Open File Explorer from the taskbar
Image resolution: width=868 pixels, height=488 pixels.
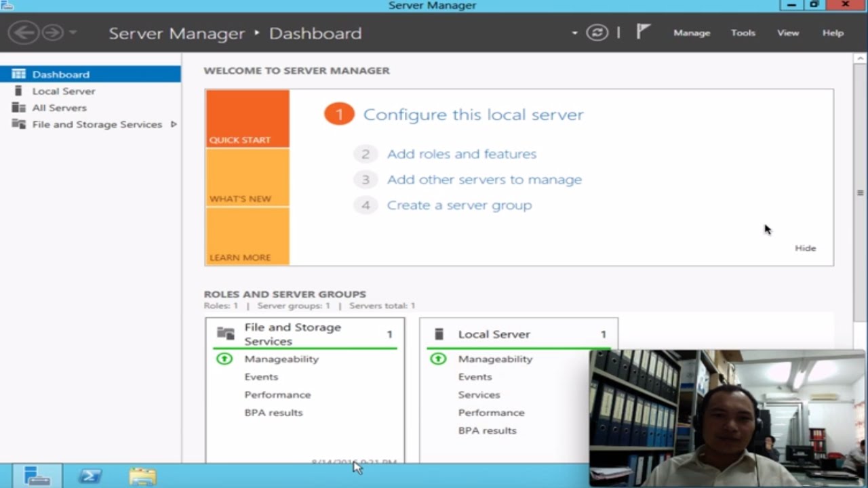(142, 476)
